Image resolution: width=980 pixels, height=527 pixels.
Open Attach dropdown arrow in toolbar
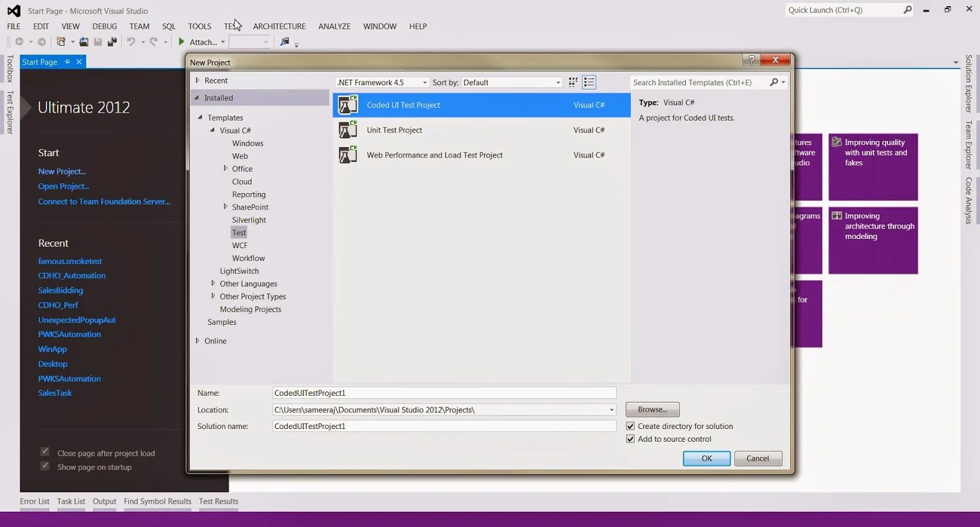[223, 42]
